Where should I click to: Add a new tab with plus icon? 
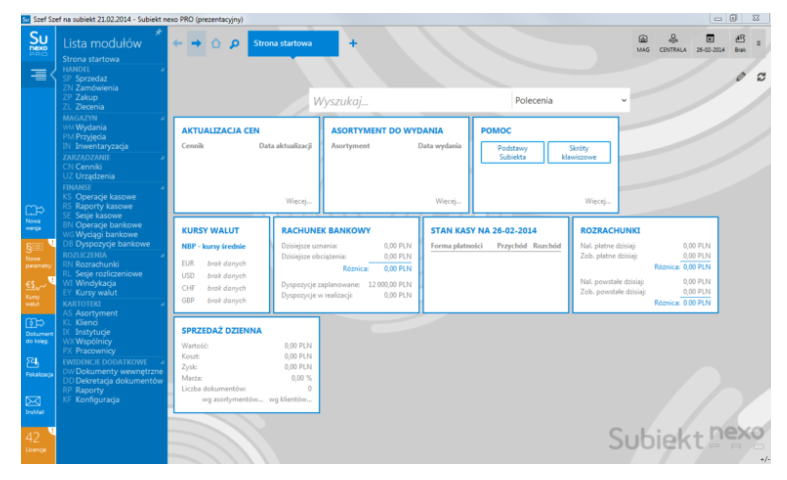[353, 44]
